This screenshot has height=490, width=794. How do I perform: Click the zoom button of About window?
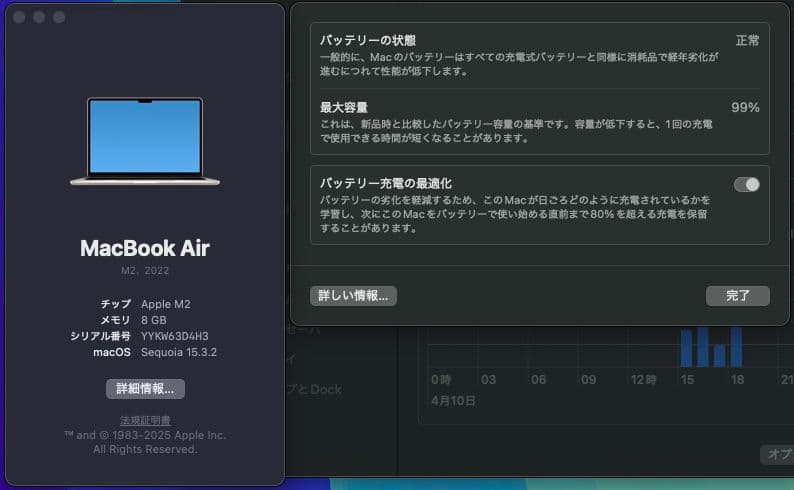(x=59, y=17)
